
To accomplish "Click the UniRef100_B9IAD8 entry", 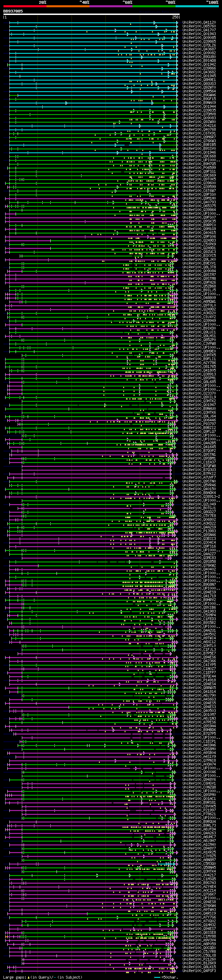I will click(199, 60).
